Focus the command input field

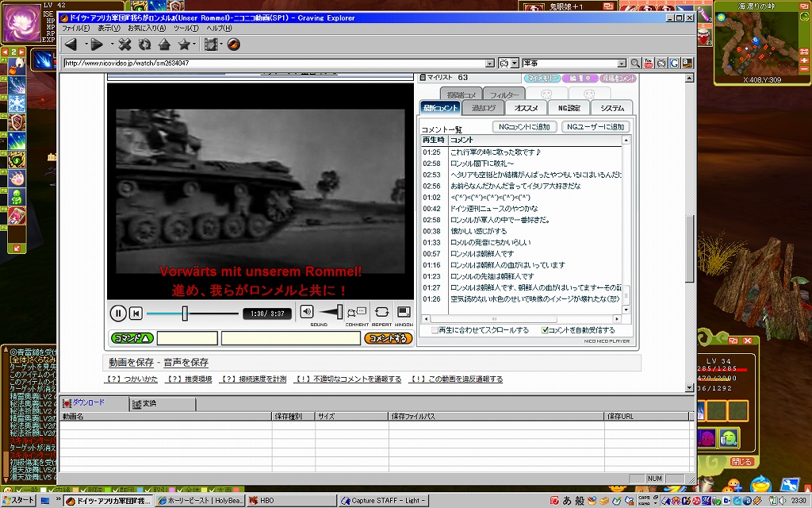[187, 338]
